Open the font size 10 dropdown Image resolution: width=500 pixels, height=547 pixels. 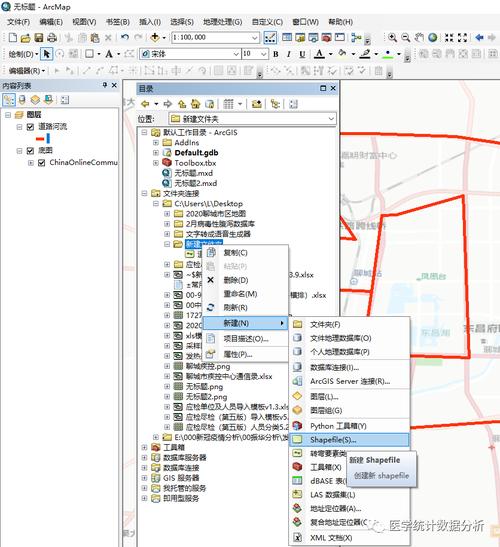(x=264, y=54)
